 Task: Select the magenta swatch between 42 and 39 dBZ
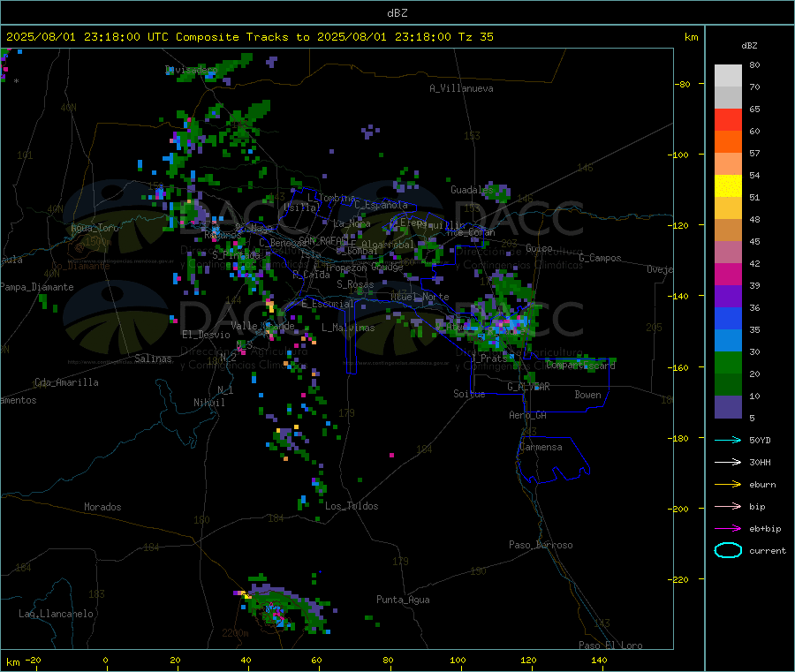[728, 274]
